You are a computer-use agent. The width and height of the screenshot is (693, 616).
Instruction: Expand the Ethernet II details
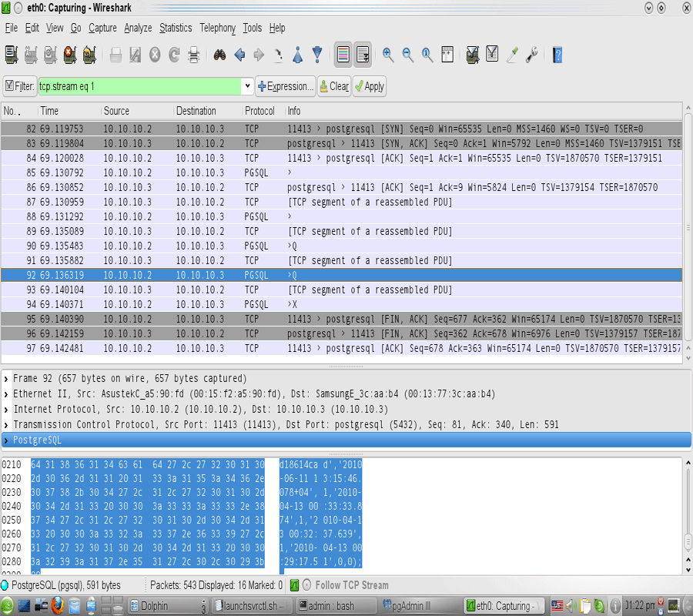pos(6,394)
